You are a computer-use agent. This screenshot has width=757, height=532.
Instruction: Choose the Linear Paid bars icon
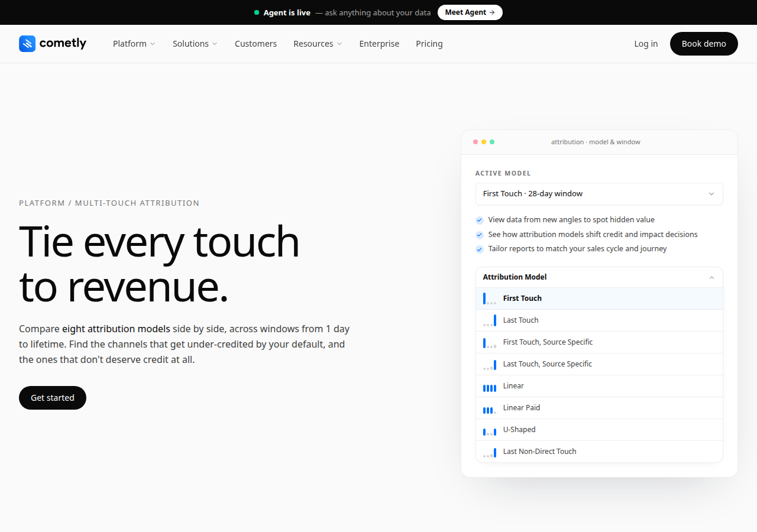[x=490, y=408]
